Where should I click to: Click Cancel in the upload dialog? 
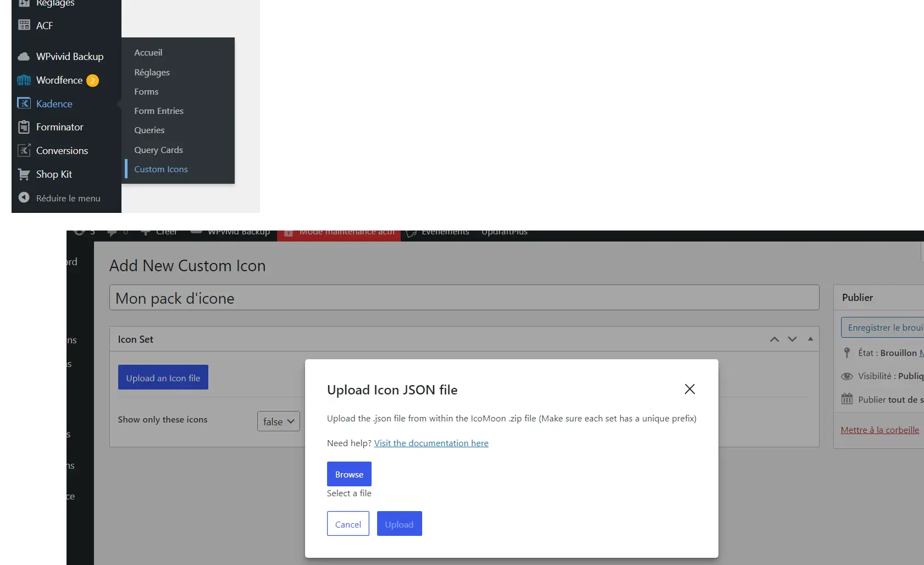[x=348, y=524]
